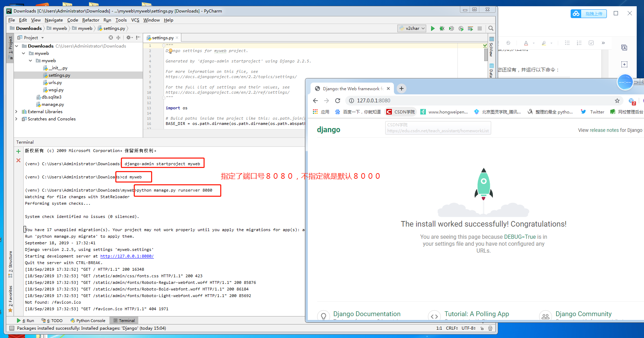The height and width of the screenshot is (338, 644).
Task: Close the terminal session with the red X
Action: (18, 160)
